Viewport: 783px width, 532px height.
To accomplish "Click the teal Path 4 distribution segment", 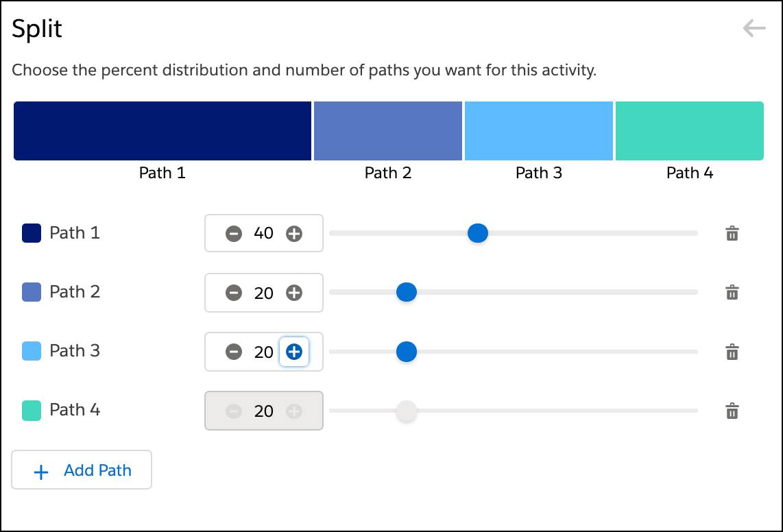I will pos(690,131).
